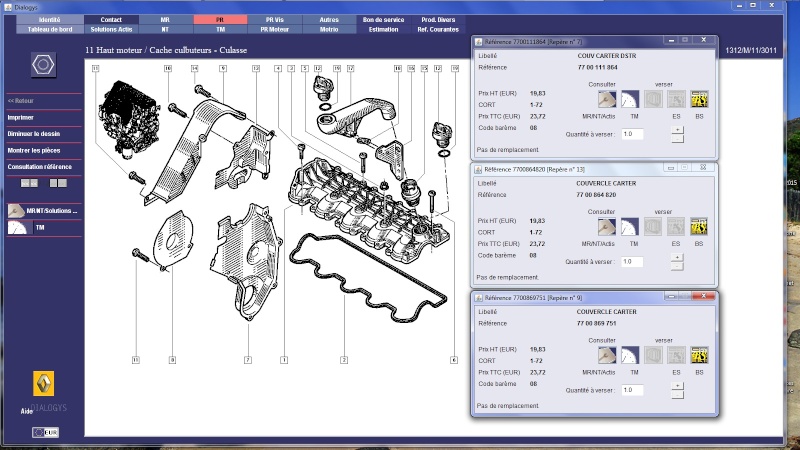Click Quantité à verser field for 7700111864
Screen dimensions: 800x450
point(632,134)
